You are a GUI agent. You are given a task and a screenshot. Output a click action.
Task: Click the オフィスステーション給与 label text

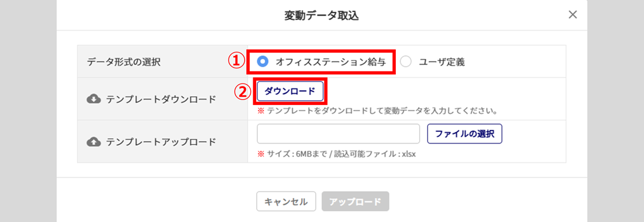(331, 62)
